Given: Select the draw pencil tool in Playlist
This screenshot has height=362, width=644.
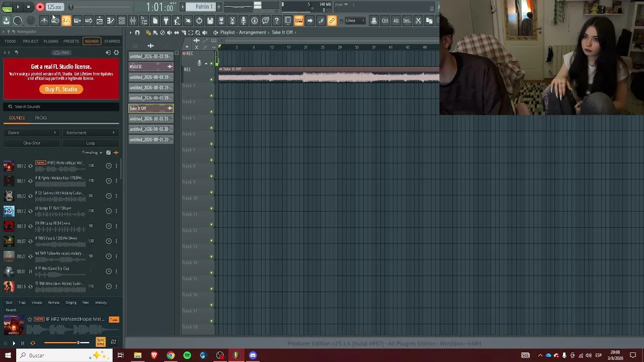Looking at the screenshot, I should coord(148,33).
